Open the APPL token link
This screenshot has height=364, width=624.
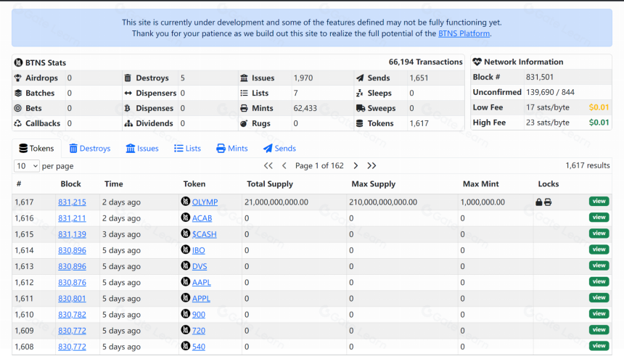[x=202, y=298]
